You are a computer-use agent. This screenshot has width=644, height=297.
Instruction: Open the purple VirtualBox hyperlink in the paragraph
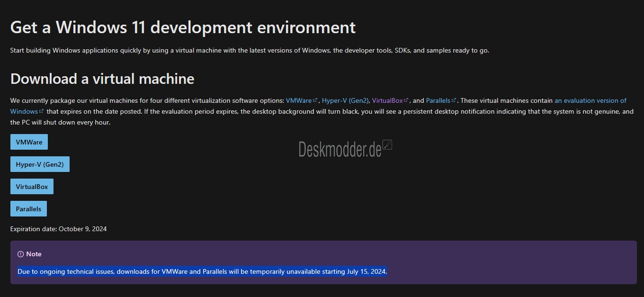pos(390,100)
